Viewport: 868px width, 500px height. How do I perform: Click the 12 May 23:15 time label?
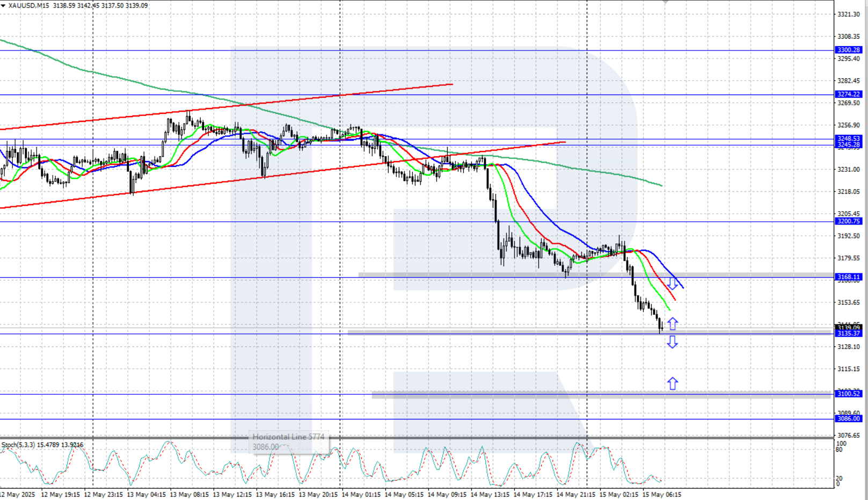(104, 494)
